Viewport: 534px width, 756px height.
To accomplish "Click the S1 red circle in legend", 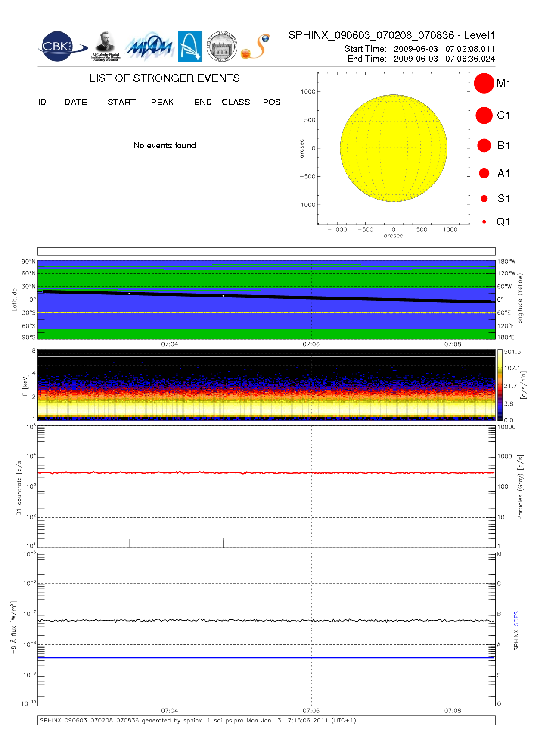I will pyautogui.click(x=484, y=199).
